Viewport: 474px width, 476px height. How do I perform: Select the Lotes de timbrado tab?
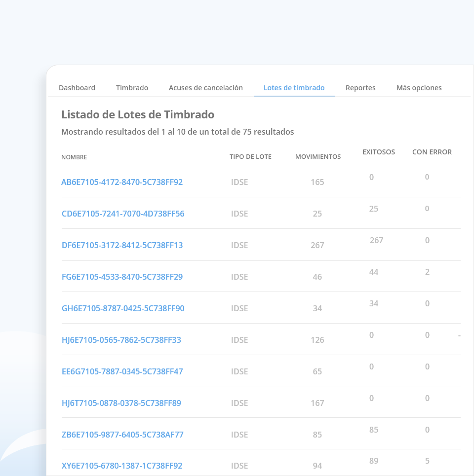coord(294,88)
